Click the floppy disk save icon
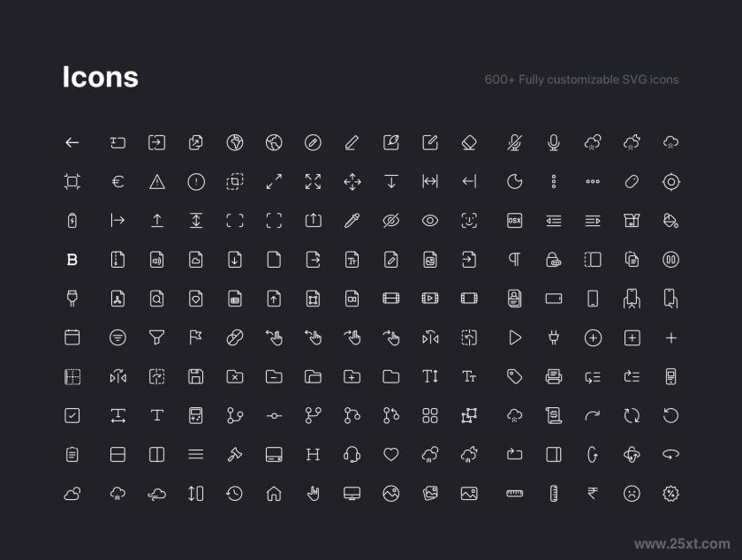 click(196, 377)
